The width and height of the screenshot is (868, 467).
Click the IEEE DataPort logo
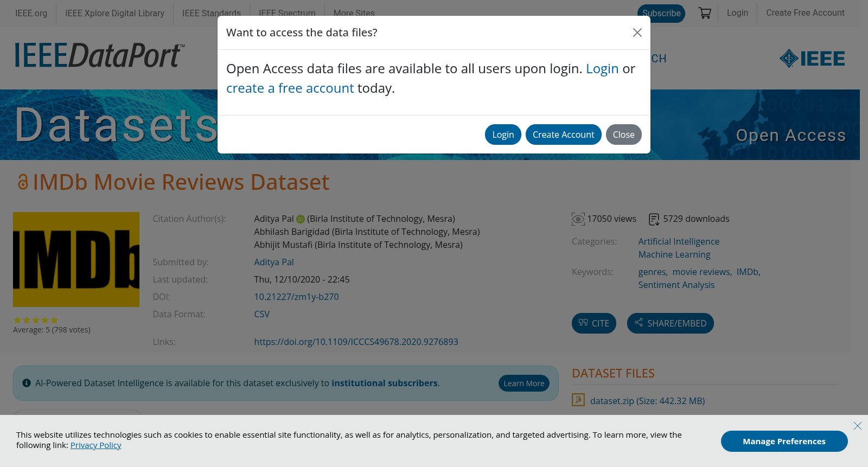(x=100, y=55)
